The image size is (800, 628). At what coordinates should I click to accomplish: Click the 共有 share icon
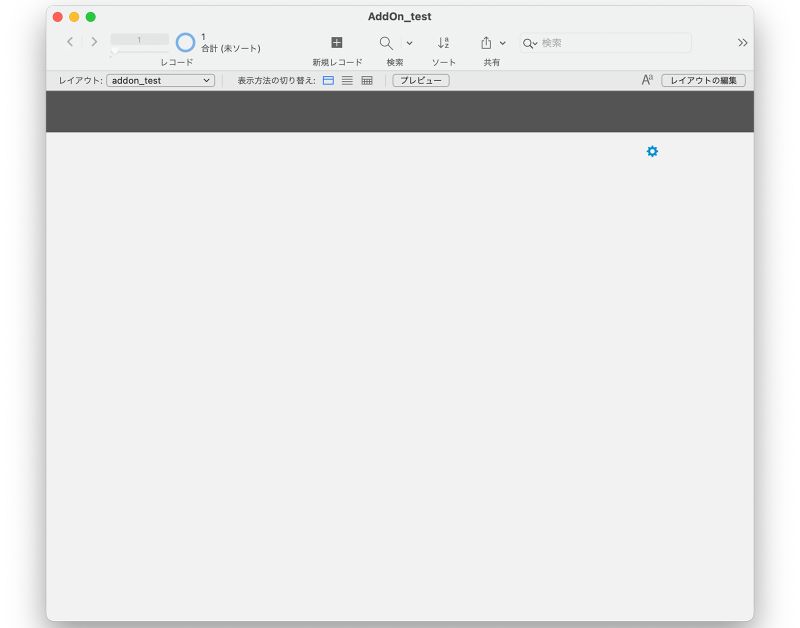[486, 43]
